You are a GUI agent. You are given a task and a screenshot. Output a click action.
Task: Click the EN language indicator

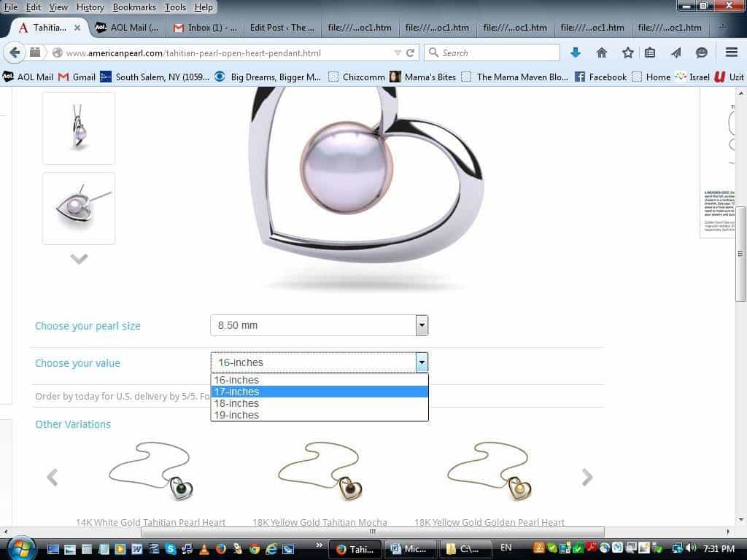(x=506, y=548)
